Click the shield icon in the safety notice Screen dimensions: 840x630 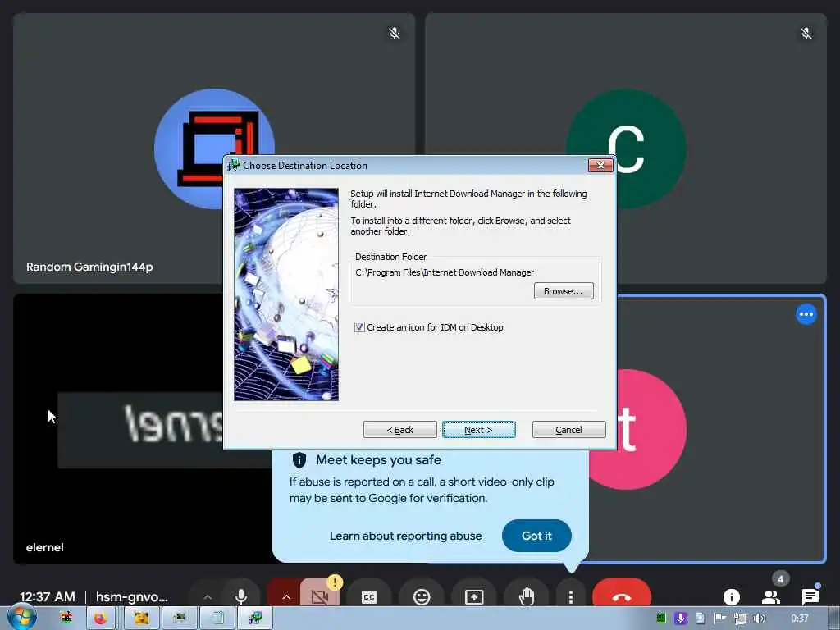pos(299,459)
